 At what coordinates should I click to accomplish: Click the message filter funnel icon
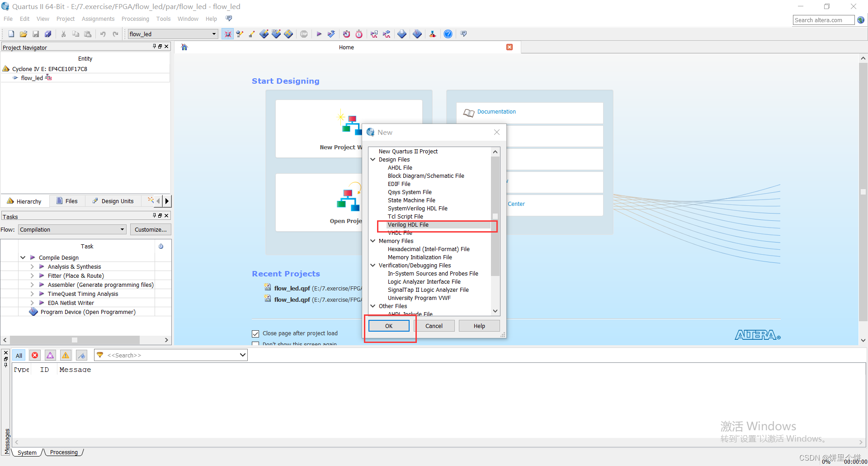pyautogui.click(x=100, y=355)
